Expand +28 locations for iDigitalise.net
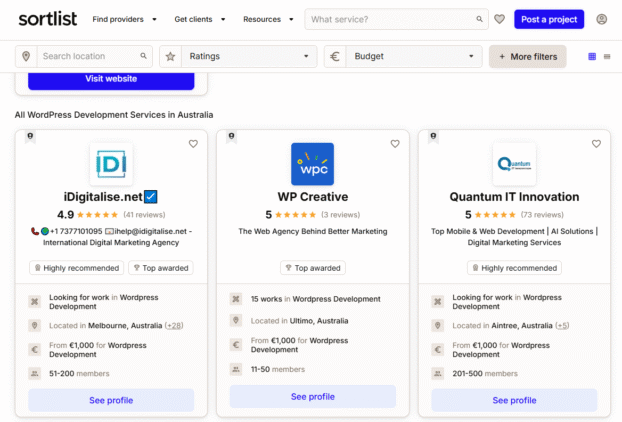Screen dimensions: 622x422 [x=174, y=326]
